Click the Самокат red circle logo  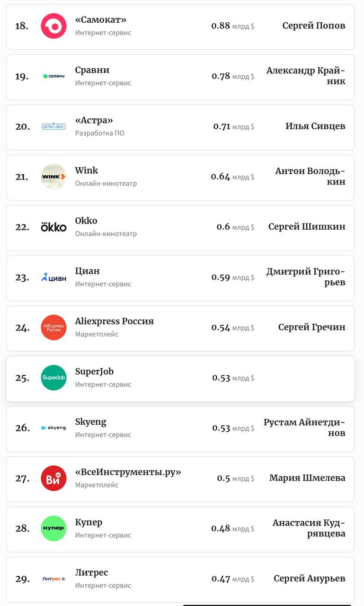pos(53,26)
